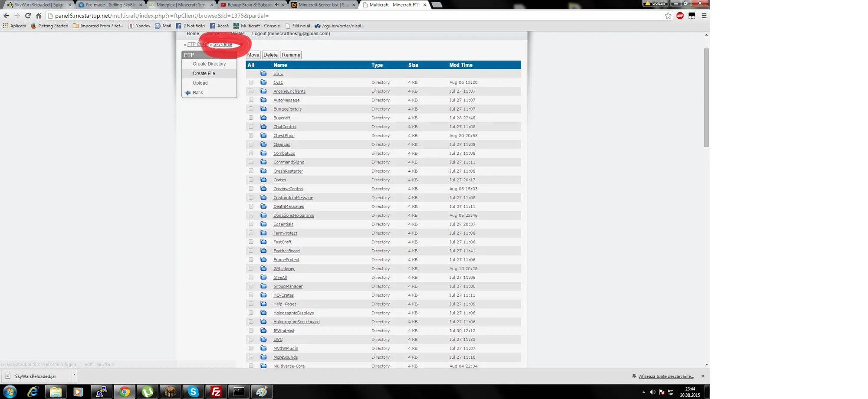Tick the checkbox for the 1vs1 directory
The image size is (868, 399).
click(251, 82)
